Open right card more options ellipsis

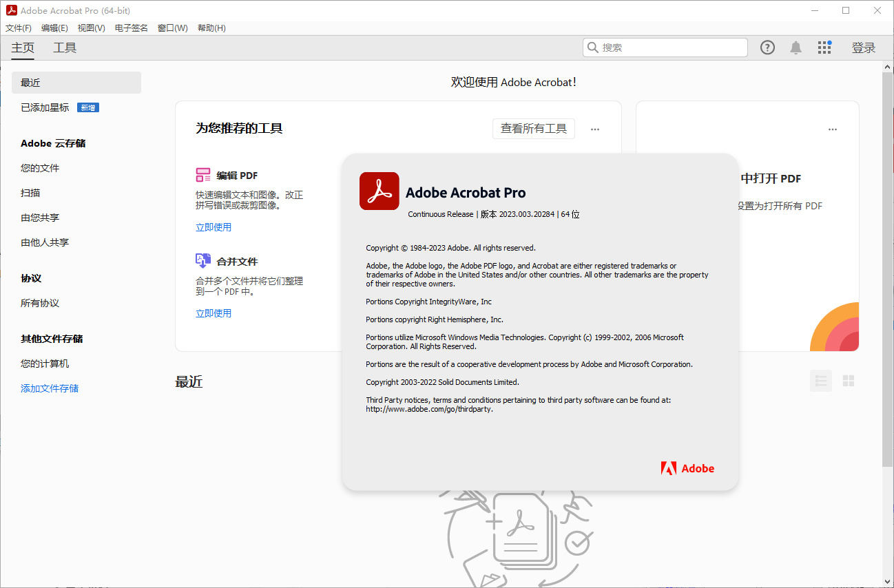[x=833, y=129]
